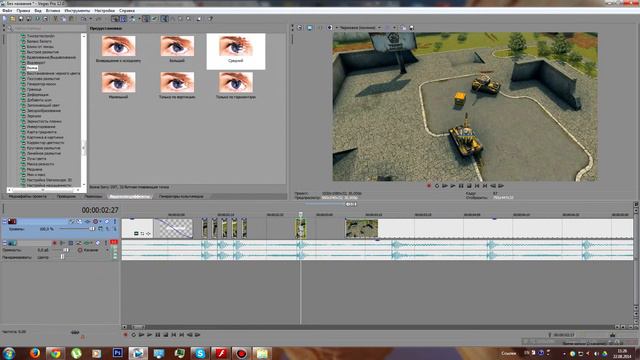
Task: Open video track automation settings dropdown arrow
Action: point(100,221)
